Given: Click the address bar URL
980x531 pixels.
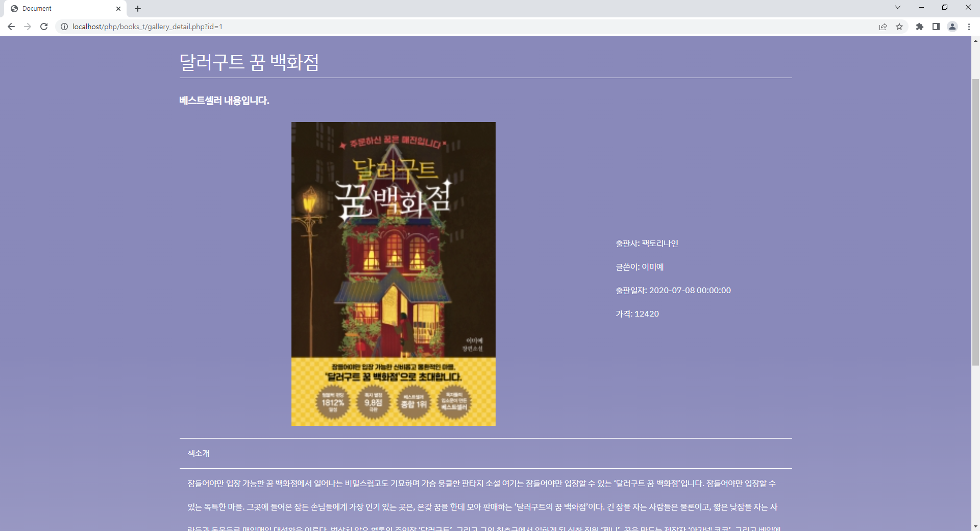Looking at the screenshot, I should coord(148,27).
